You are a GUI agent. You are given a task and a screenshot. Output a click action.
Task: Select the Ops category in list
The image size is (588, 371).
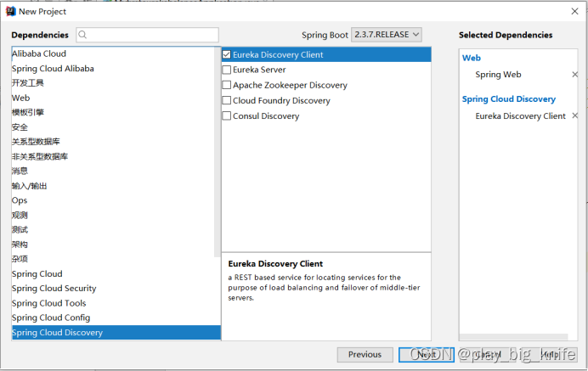[x=20, y=200]
